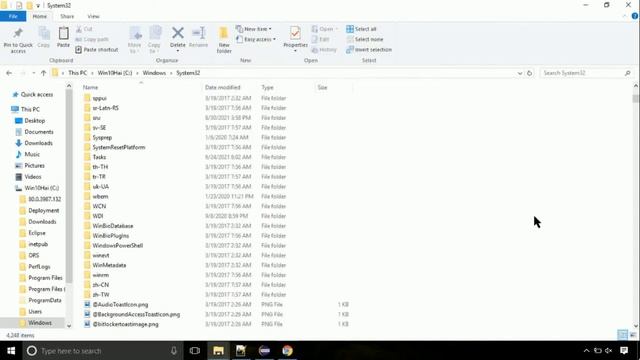Screen dimensions: 640x360
Task: Switch to the Share ribbon tab
Action: click(x=67, y=16)
